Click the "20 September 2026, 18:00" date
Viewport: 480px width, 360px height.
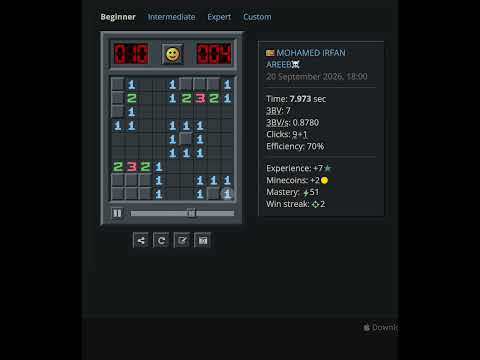pos(317,77)
